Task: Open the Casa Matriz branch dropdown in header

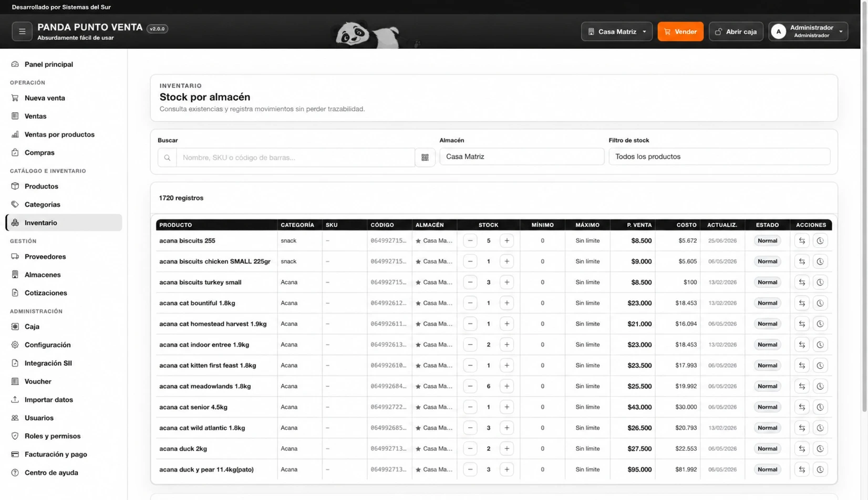Action: 617,32
